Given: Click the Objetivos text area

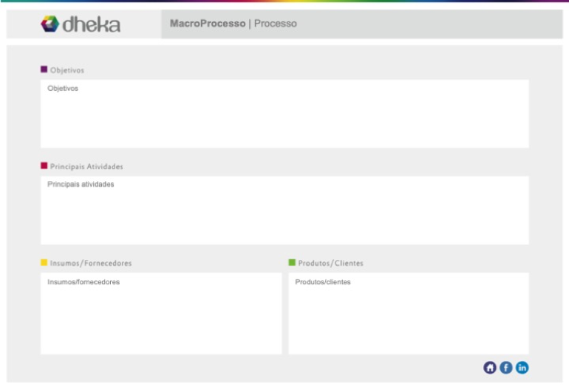Looking at the screenshot, I should (x=284, y=114).
